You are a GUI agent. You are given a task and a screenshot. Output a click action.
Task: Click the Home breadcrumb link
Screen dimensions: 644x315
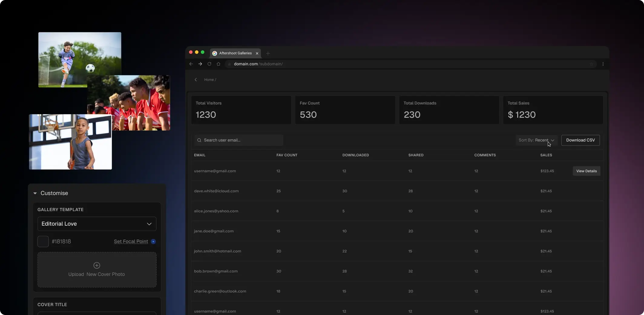coord(209,80)
